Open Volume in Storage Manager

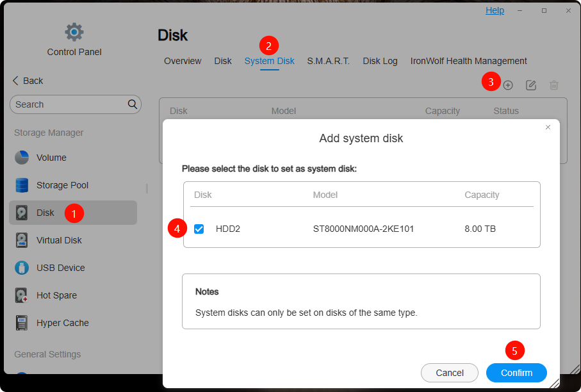pos(73,158)
